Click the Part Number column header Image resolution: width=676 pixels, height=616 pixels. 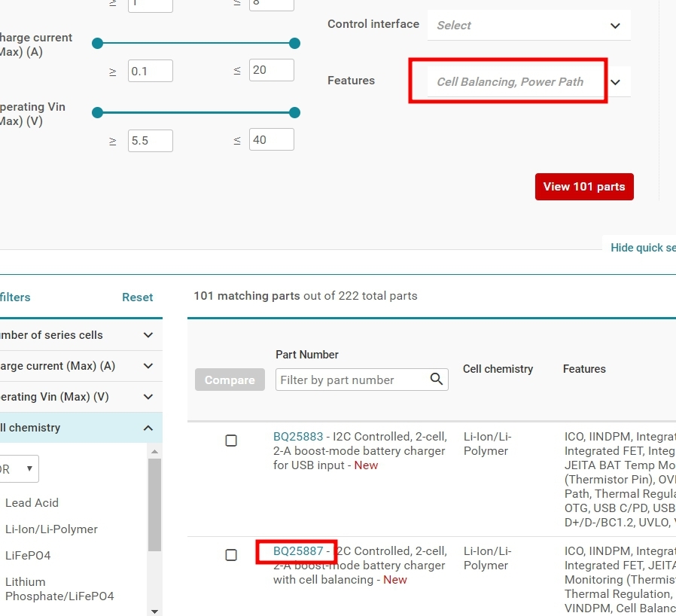(x=307, y=355)
